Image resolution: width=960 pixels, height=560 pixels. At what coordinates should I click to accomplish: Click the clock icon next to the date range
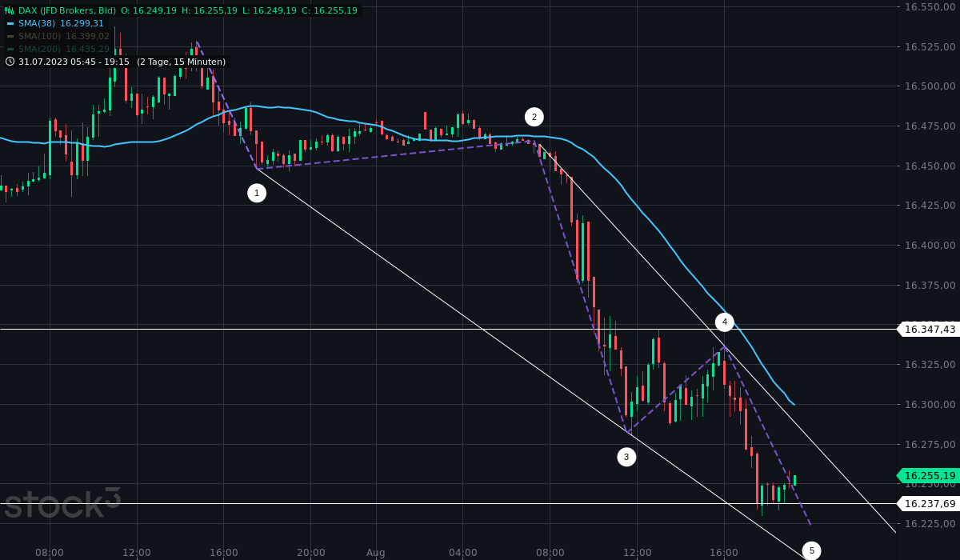coord(9,61)
